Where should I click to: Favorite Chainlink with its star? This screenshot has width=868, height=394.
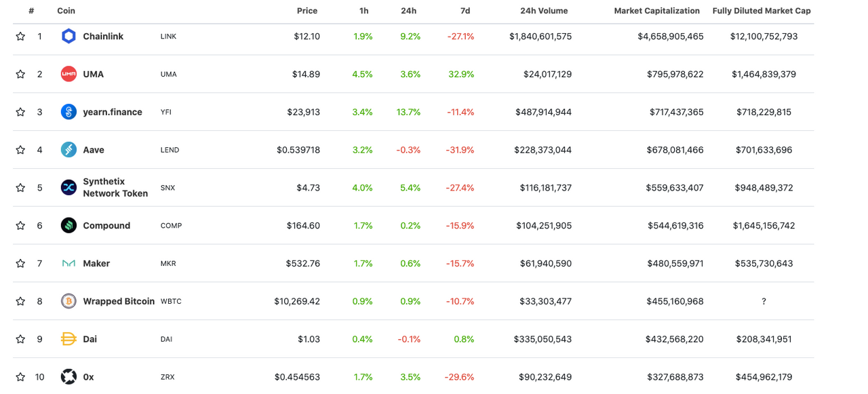pyautogui.click(x=20, y=37)
